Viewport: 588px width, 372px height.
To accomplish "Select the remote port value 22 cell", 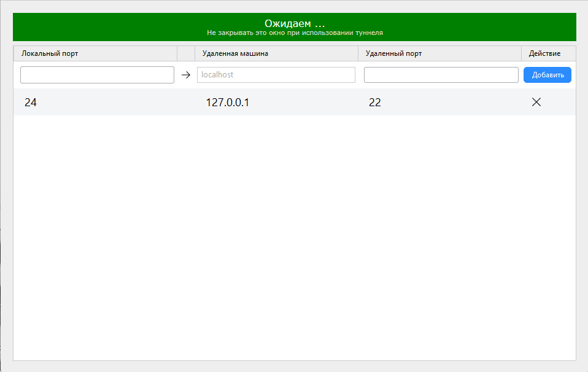I will point(375,103).
